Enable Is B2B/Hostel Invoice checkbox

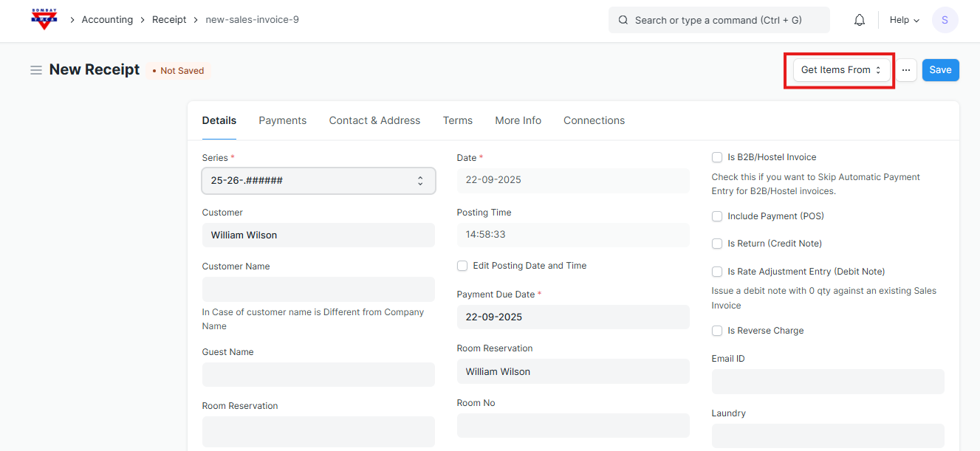tap(717, 157)
